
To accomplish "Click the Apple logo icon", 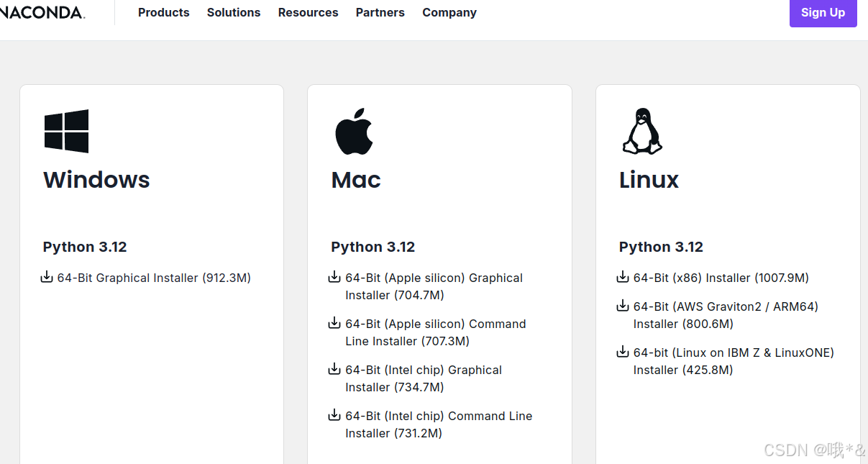I will (354, 131).
